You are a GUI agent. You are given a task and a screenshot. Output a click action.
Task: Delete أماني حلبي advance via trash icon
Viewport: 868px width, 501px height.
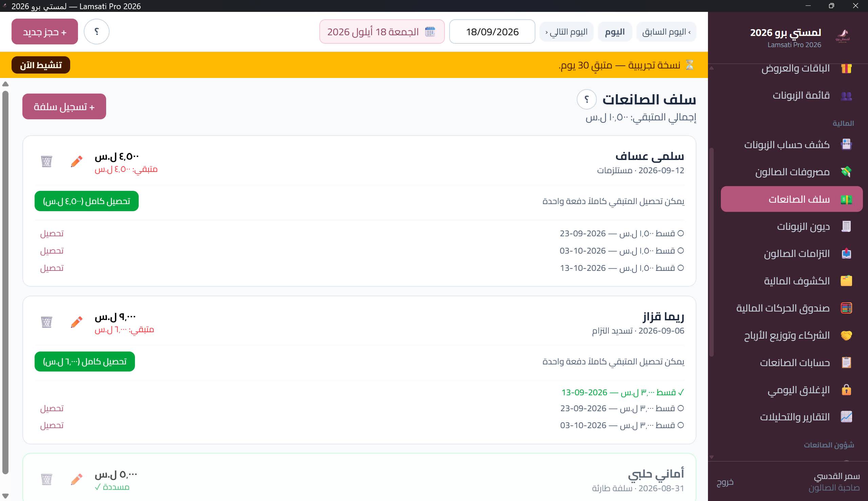click(x=46, y=479)
